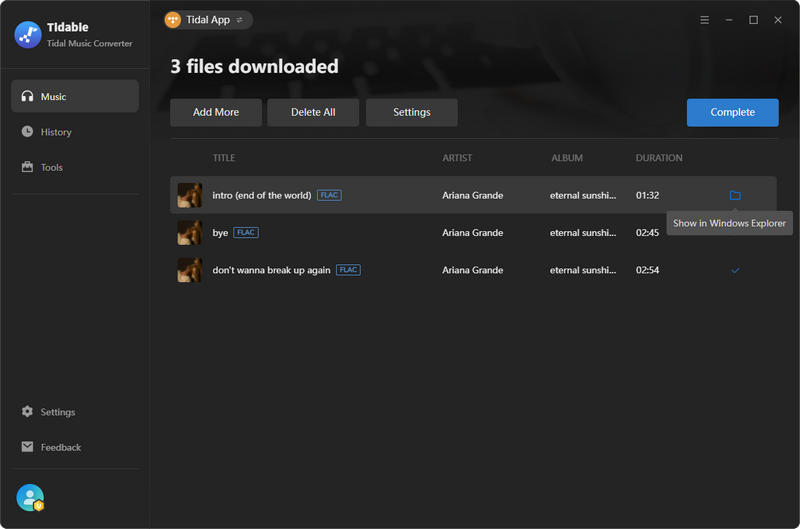
Task: Click Ariana Grande in the last row
Action: [472, 270]
